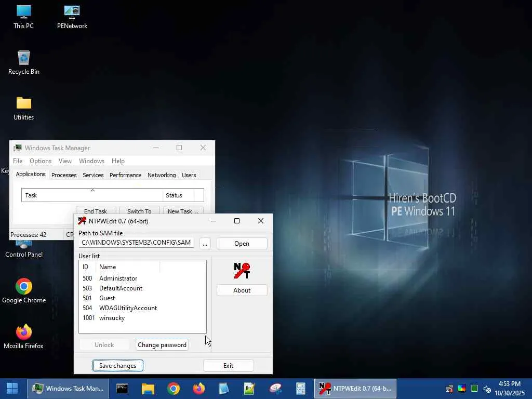Click the taskbar clock 4:53 PM
Image resolution: width=532 pixels, height=399 pixels.
coord(509,384)
